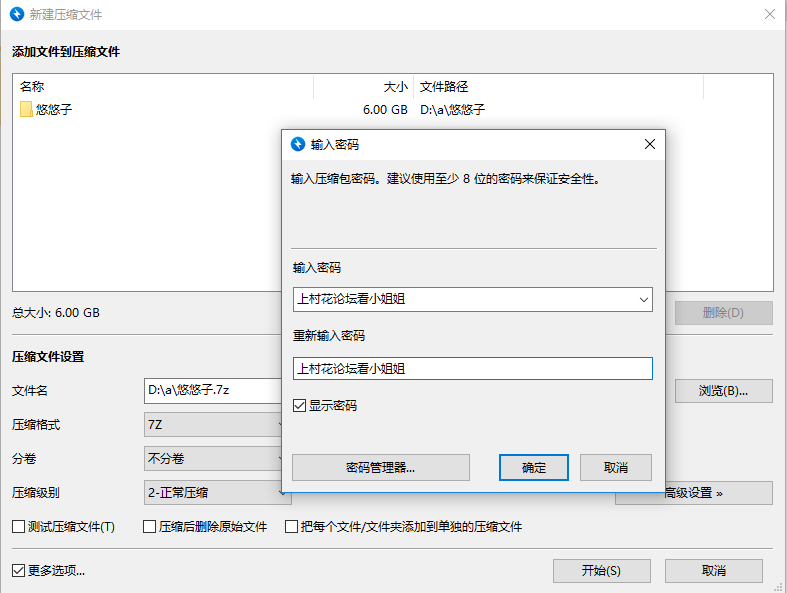Screen dimensions: 787x593
Task: Click the 悠悠子 folder icon in file list
Action: point(26,110)
